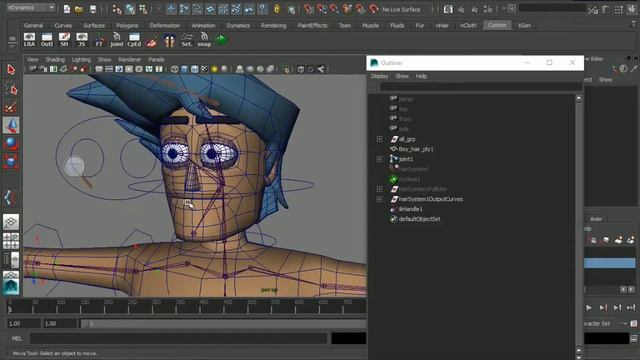Image resolution: width=640 pixels, height=360 pixels.
Task: Expand the joint1 node in Outliner
Action: coord(380,159)
